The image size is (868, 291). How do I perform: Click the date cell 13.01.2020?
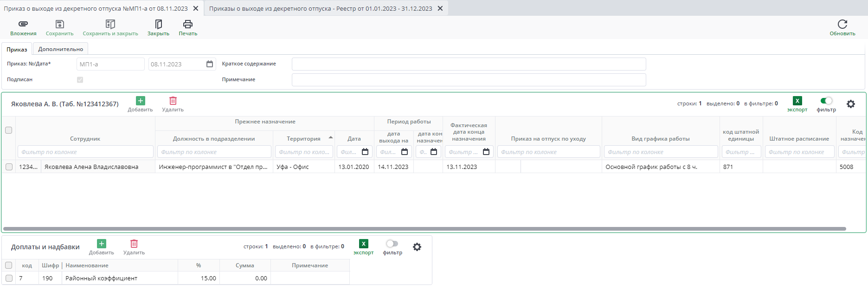[x=354, y=167]
